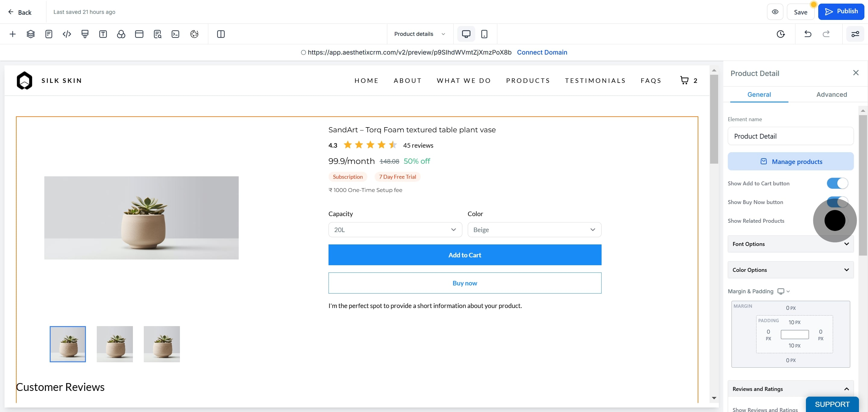Screen dimensions: 868x412
Task: Switch to desktop view icon
Action: [466, 34]
